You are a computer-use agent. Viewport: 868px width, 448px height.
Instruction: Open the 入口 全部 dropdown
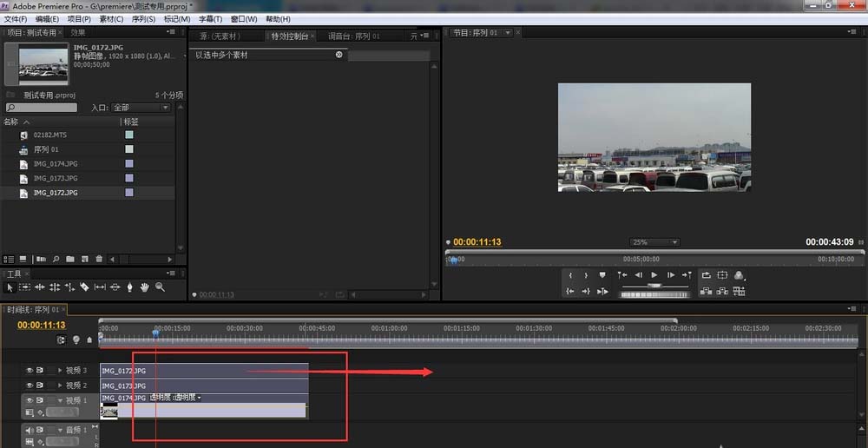click(141, 108)
